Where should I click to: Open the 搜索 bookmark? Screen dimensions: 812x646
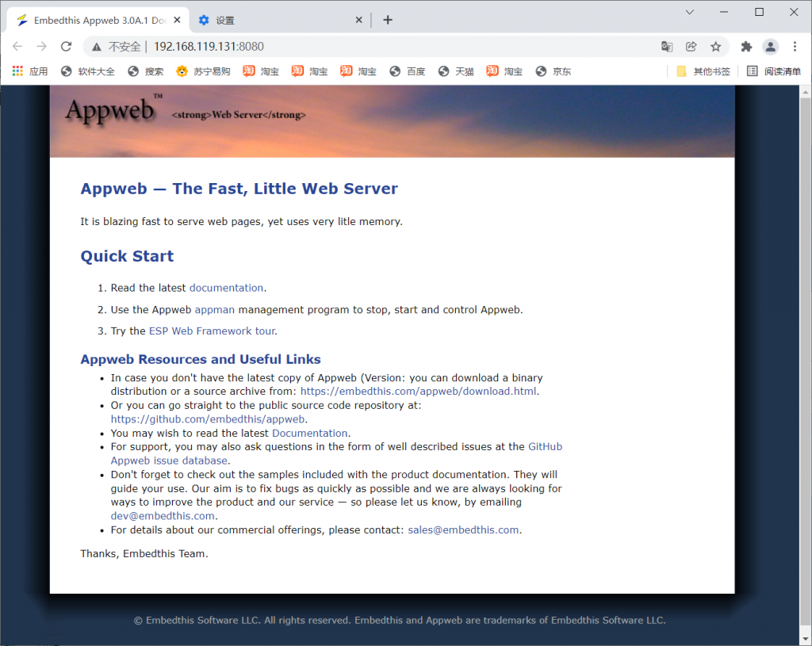[146, 71]
